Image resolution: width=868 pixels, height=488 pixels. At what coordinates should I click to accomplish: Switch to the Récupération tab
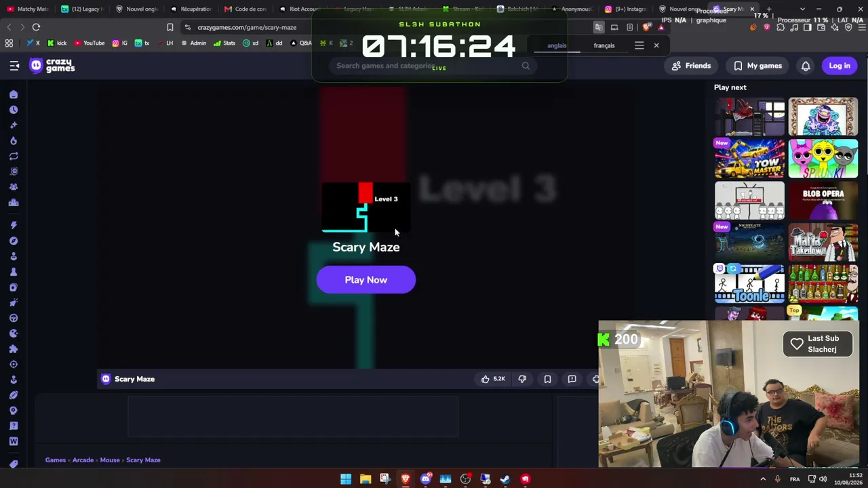coord(191,9)
